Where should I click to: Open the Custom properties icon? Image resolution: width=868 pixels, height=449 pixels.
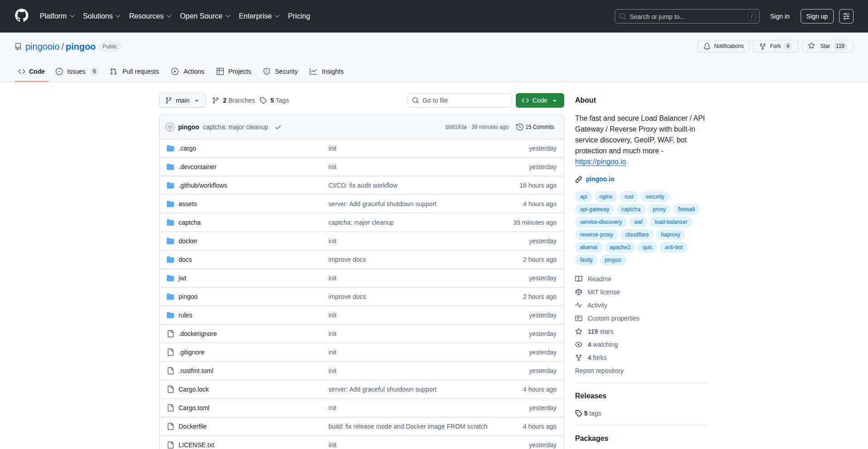pyautogui.click(x=579, y=318)
